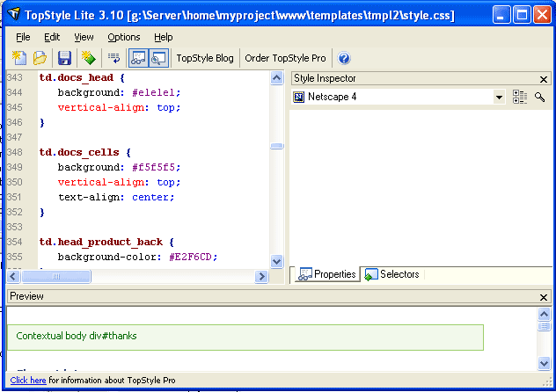Click line number 347 in the gutter
Screen dimensions: 556x392
[15, 137]
